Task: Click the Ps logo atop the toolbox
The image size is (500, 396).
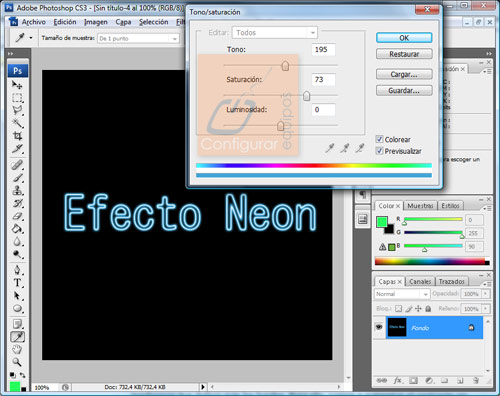Action: click(18, 71)
